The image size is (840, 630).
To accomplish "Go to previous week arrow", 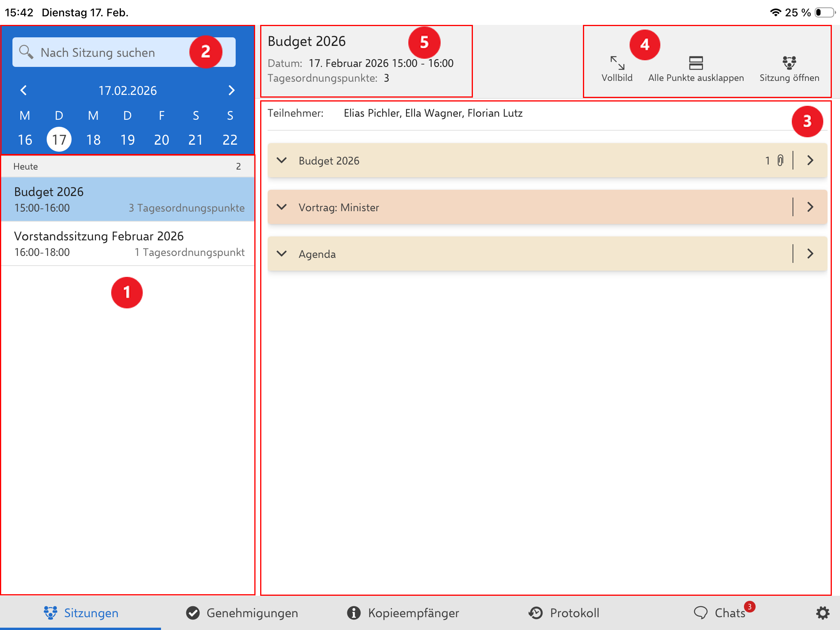I will [23, 90].
